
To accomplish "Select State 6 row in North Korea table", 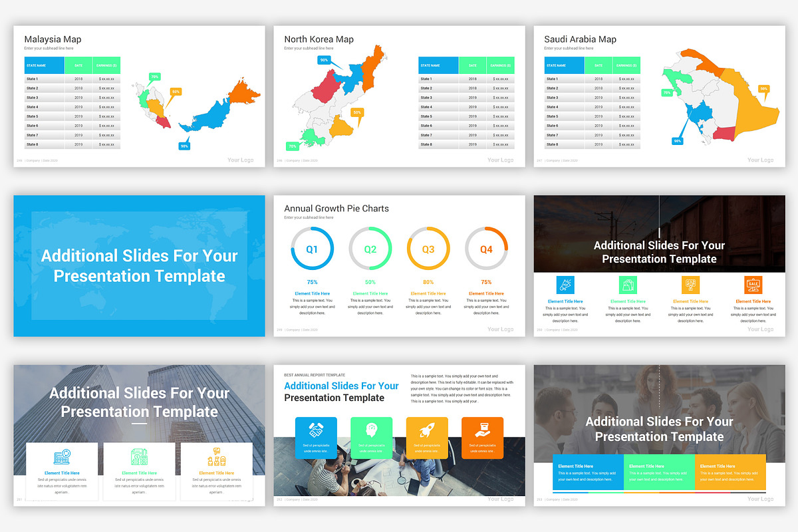I will (466, 126).
